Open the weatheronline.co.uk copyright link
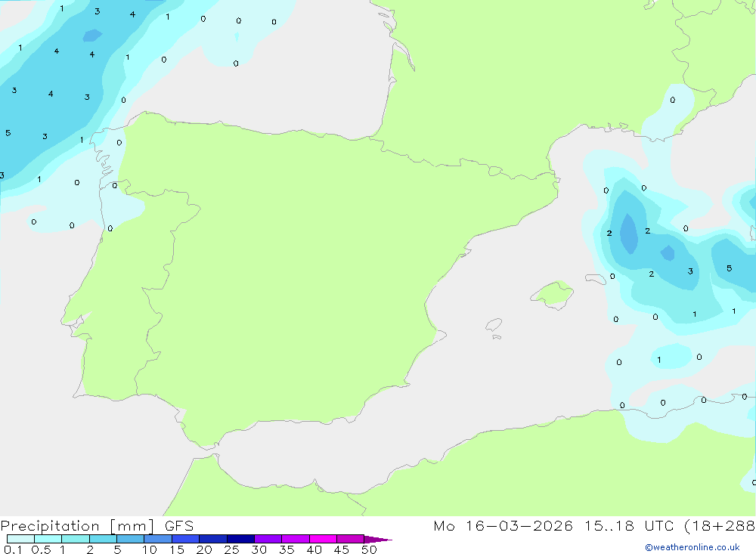 click(692, 546)
